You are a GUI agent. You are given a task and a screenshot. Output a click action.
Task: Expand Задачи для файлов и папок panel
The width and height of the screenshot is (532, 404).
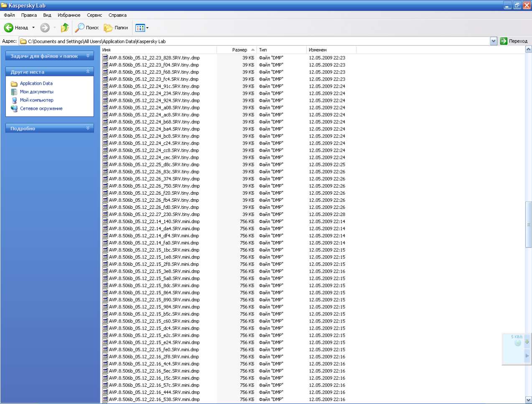point(88,56)
